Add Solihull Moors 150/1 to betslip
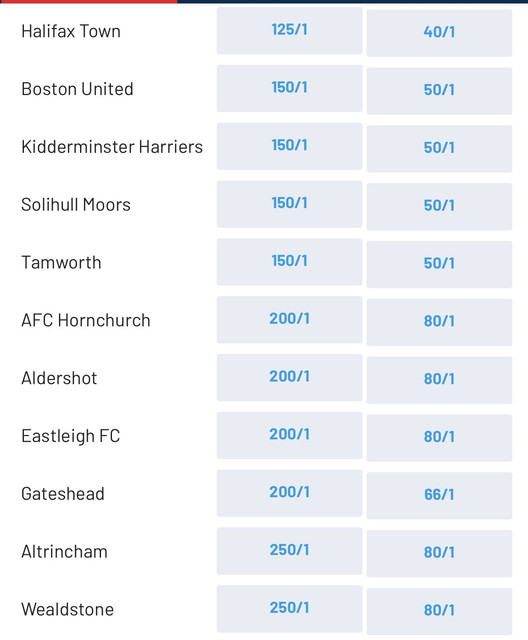Image resolution: width=528 pixels, height=640 pixels. [289, 204]
